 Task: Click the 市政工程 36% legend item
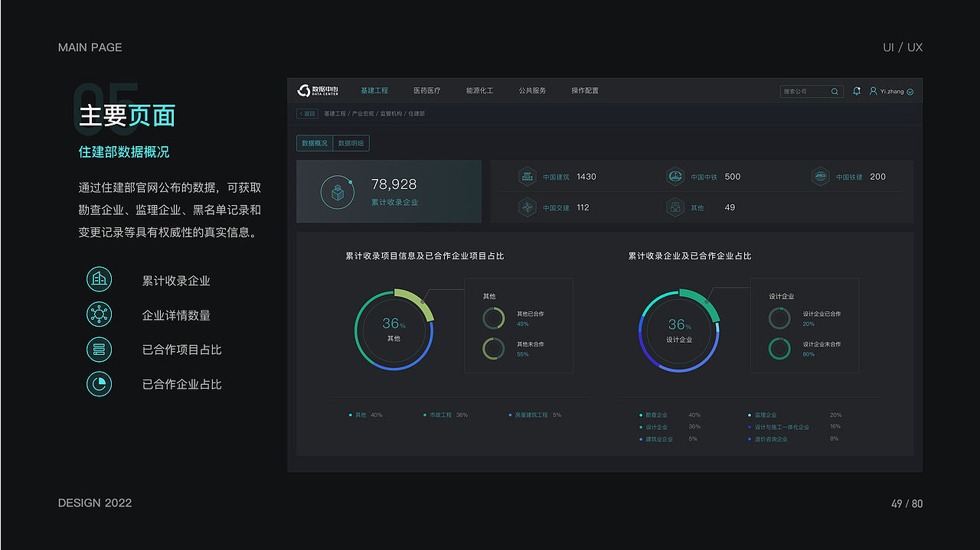(446, 415)
